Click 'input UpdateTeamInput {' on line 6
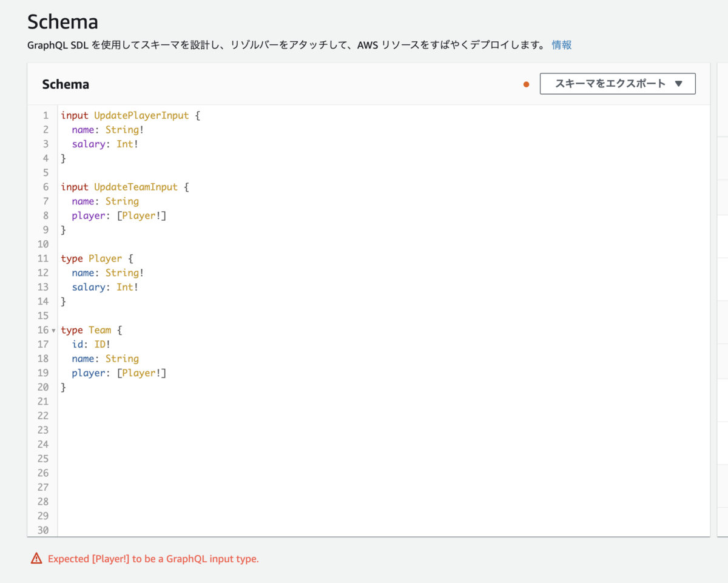The width and height of the screenshot is (728, 583). point(125,187)
